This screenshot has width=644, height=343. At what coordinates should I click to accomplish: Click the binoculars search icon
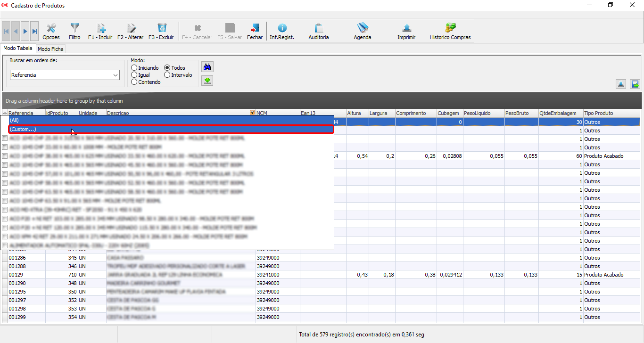(x=206, y=67)
